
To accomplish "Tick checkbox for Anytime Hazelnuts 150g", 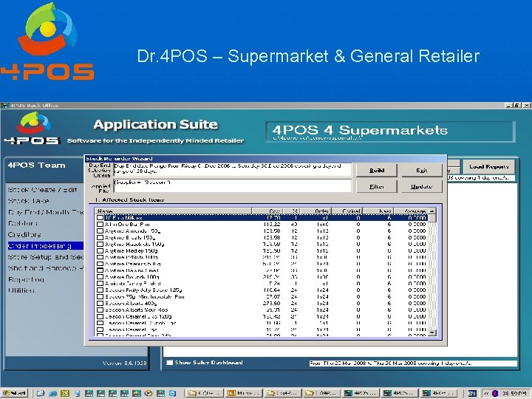I will (x=100, y=245).
